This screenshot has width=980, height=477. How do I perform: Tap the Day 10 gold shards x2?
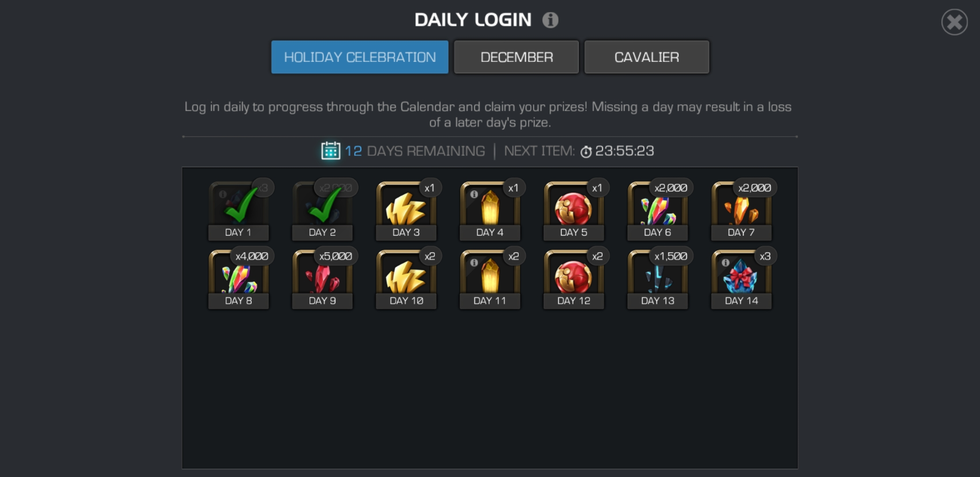[406, 278]
